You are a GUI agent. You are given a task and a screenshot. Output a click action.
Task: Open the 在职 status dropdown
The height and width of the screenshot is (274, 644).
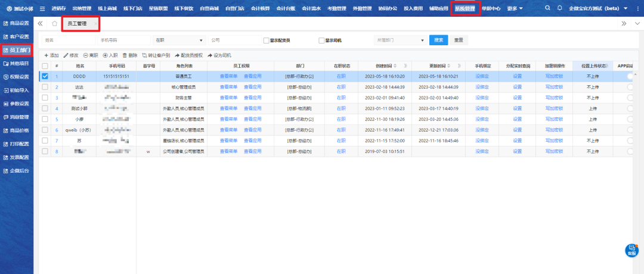pyautogui.click(x=178, y=40)
